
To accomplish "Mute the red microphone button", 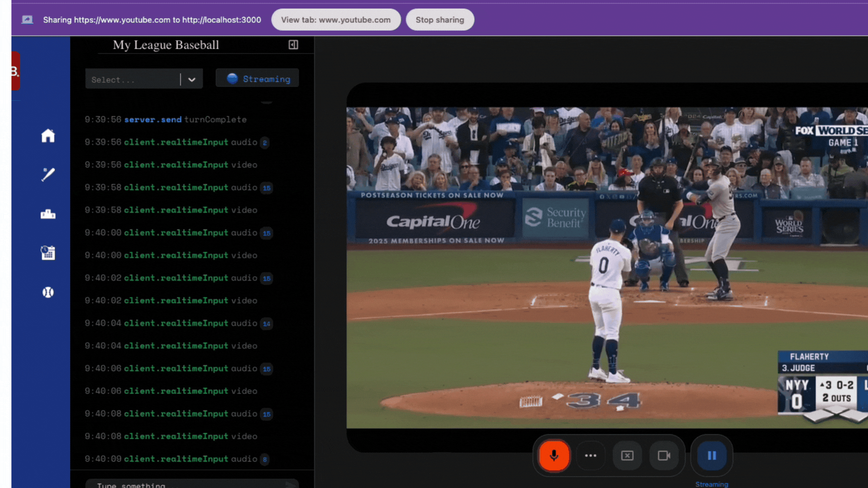I will [x=554, y=455].
